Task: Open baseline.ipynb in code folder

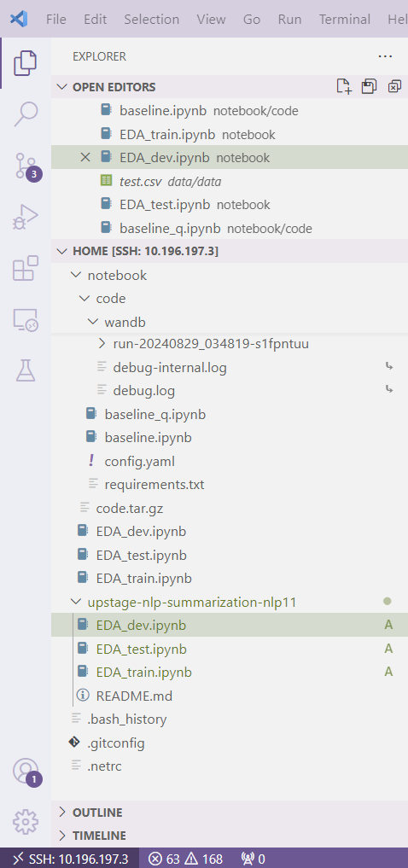Action: (230, 437)
